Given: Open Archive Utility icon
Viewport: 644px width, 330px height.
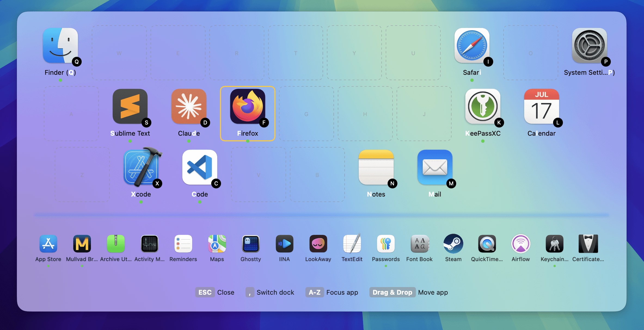Looking at the screenshot, I should click(116, 244).
